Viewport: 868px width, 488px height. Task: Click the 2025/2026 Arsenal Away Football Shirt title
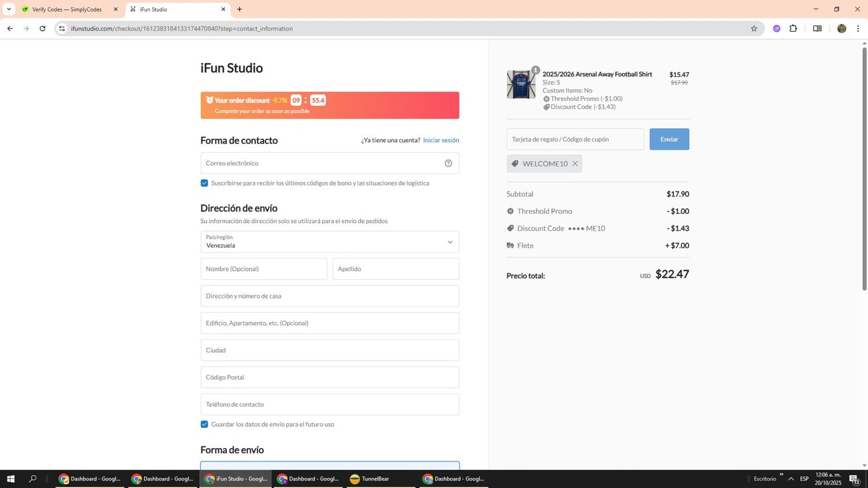pos(597,74)
